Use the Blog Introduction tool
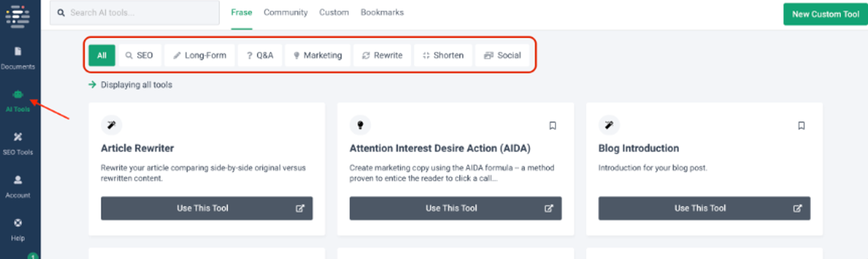This screenshot has height=259, width=868. [705, 208]
